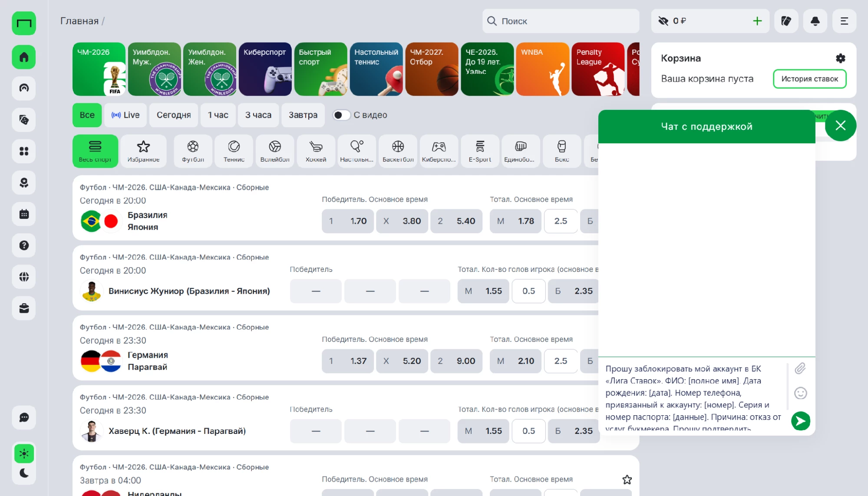This screenshot has width=868, height=496.
Task: Attach a file with the paperclip icon
Action: coord(800,368)
